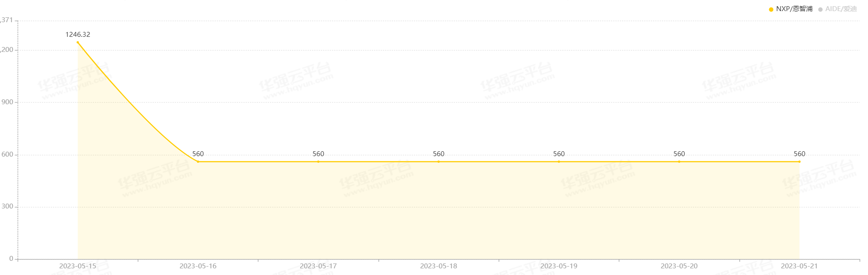
Task: Click the gray AIDE legend dot
Action: [x=820, y=9]
